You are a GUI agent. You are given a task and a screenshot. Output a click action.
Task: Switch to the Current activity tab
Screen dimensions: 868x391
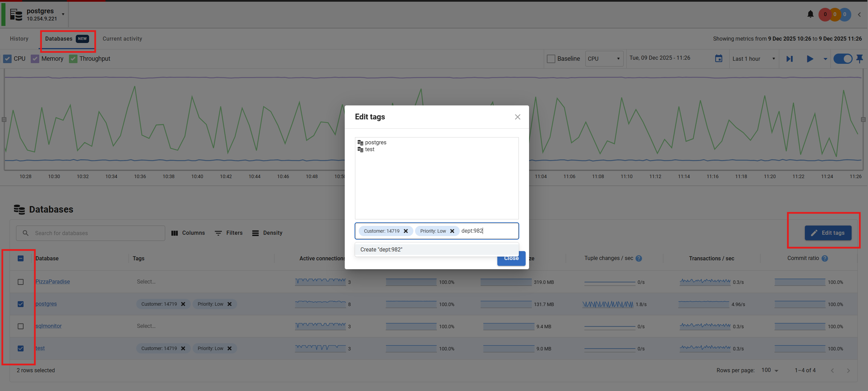122,39
